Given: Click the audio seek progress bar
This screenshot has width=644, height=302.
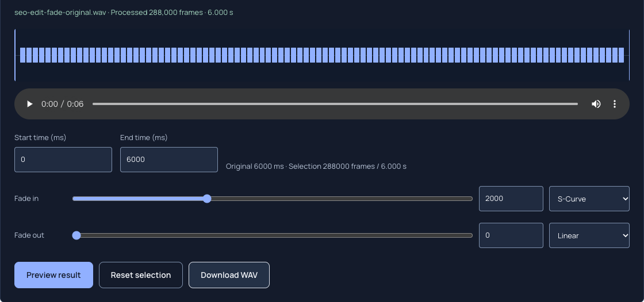Looking at the screenshot, I should click(335, 104).
